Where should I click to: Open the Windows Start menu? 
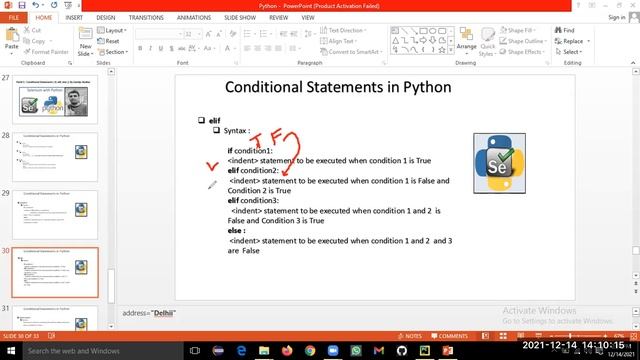click(x=11, y=351)
